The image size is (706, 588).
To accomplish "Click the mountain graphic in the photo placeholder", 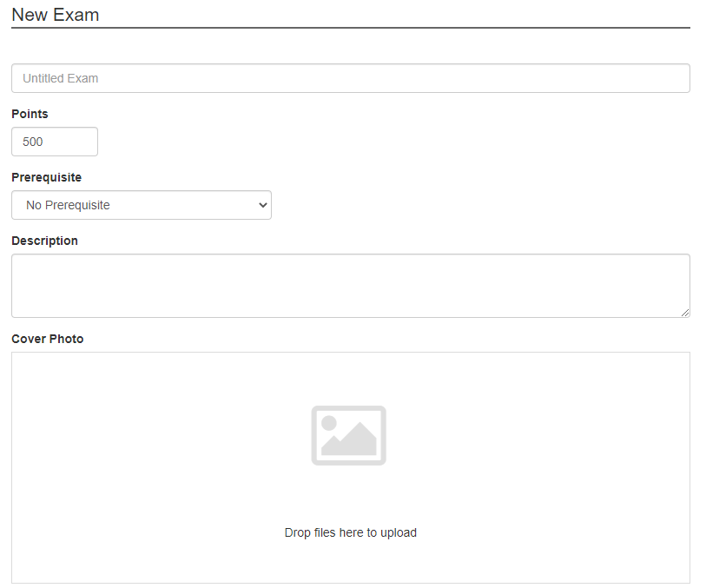I will [x=349, y=439].
